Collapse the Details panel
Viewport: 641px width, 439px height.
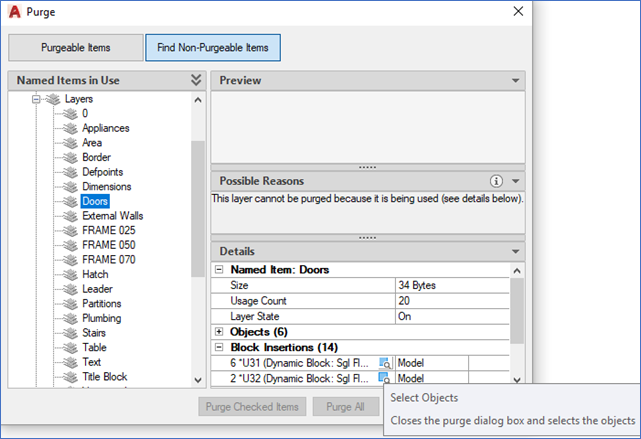click(x=515, y=251)
